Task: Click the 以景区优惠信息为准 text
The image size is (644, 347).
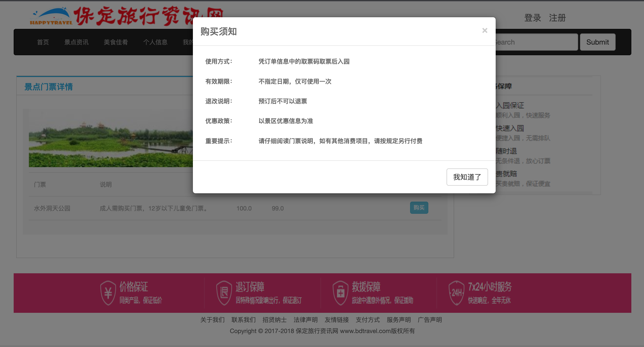Action: click(286, 121)
